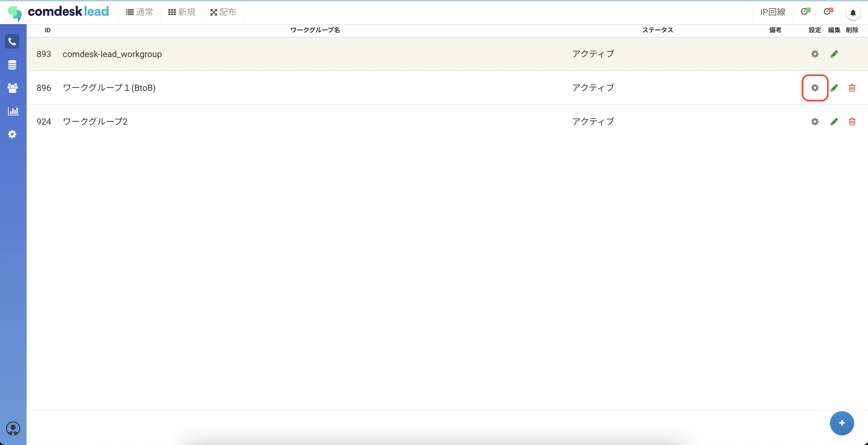Delete ワークグループ１(BtoB) with trash icon
This screenshot has width=868, height=445.
tap(852, 88)
